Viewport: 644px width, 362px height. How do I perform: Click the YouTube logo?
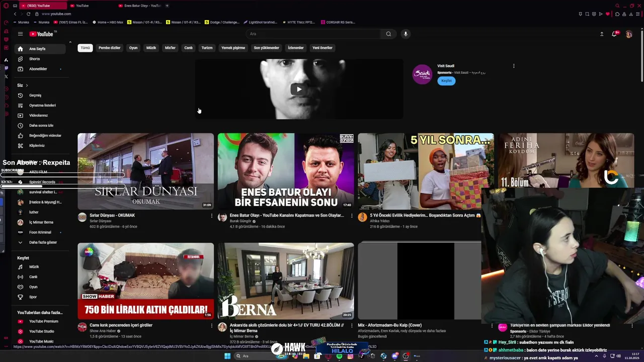tap(41, 34)
